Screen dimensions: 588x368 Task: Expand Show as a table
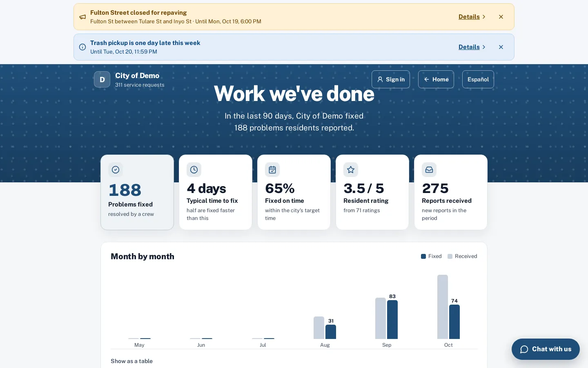[131, 361]
